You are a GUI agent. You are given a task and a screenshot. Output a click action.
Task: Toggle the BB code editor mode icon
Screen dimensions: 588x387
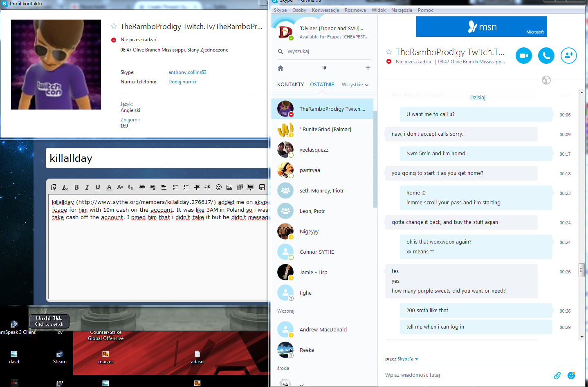click(54, 187)
